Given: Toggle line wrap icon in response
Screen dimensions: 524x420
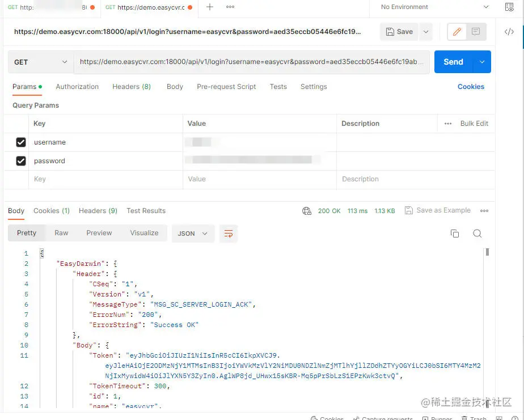Looking at the screenshot, I should tap(229, 234).
